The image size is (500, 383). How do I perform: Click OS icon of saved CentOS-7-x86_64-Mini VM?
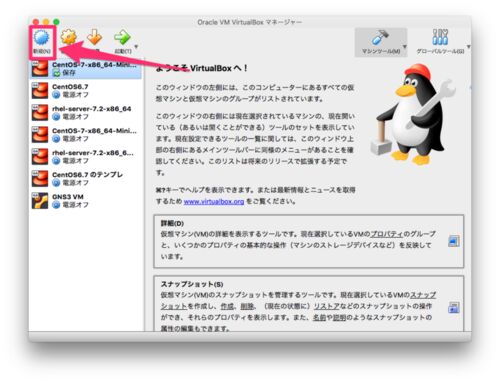40,69
